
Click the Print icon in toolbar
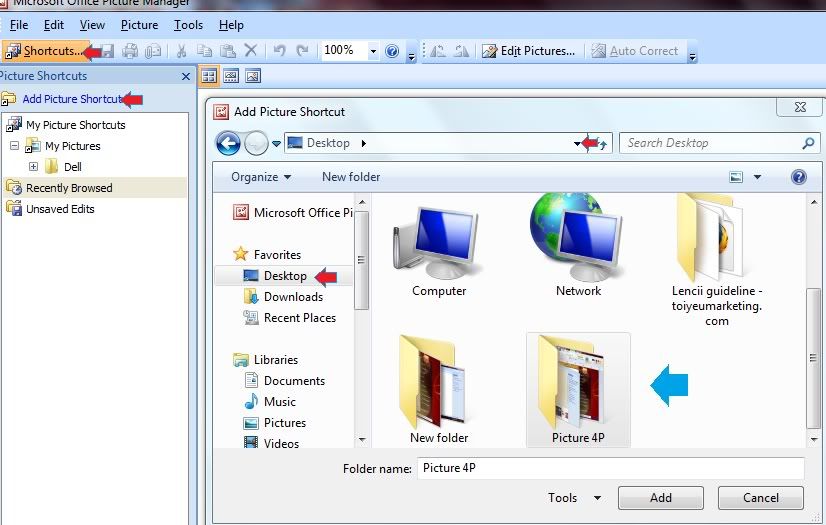130,51
